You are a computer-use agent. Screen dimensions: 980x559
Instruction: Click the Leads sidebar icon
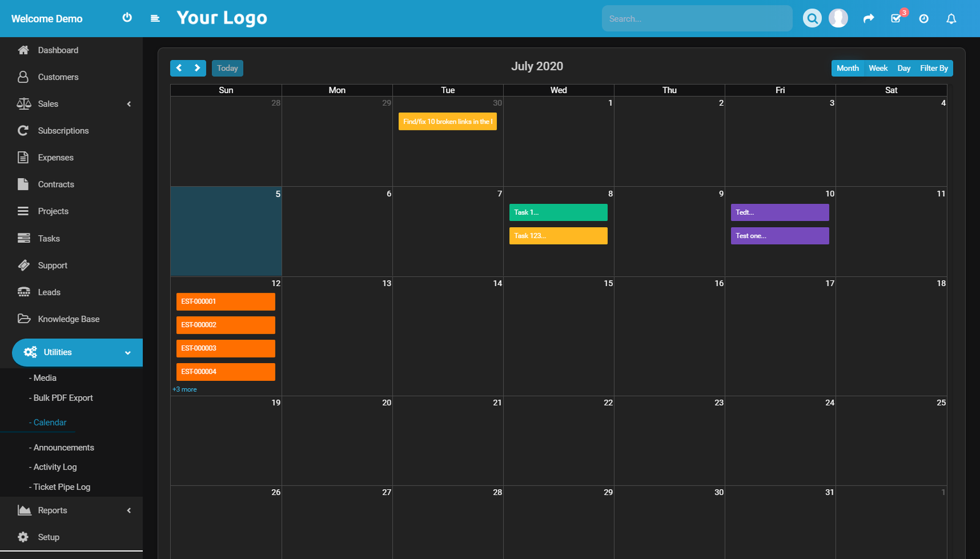(23, 292)
